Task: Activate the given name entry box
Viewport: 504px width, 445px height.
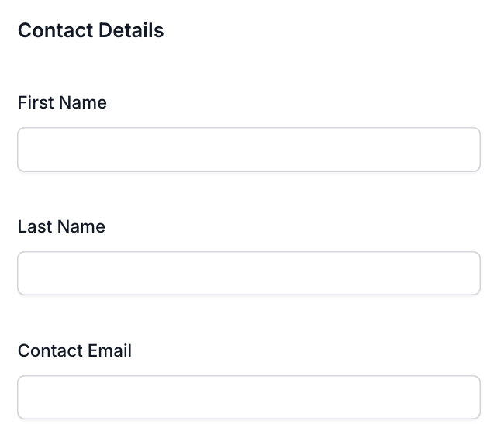Action: 249,150
